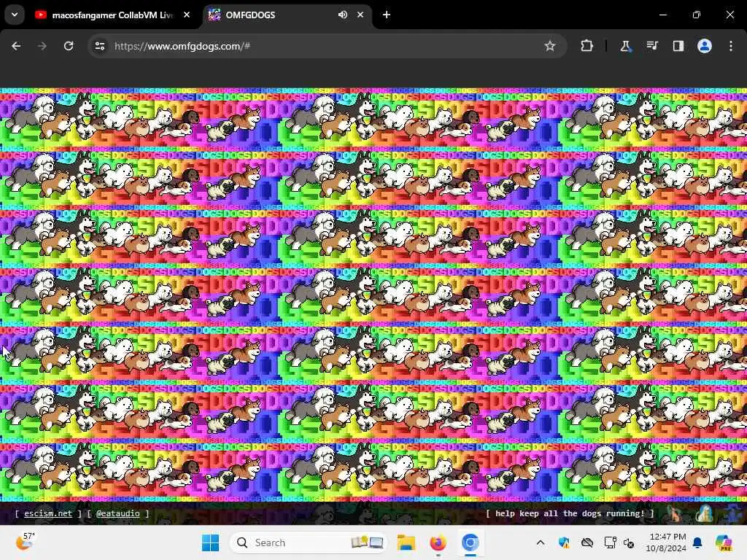747x560 pixels.
Task: Open the escism.net link
Action: (48, 513)
